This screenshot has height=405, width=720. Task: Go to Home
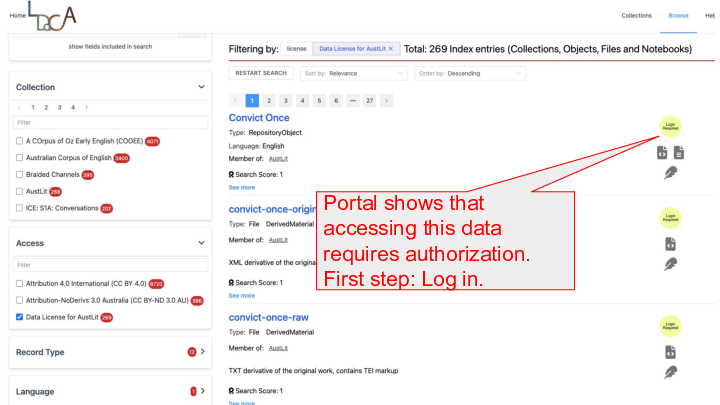18,16
